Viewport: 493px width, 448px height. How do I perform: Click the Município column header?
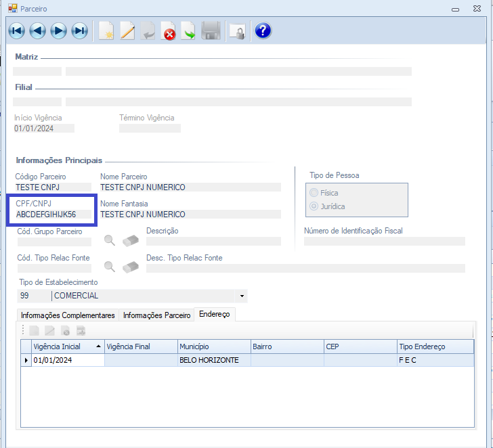[x=213, y=346]
